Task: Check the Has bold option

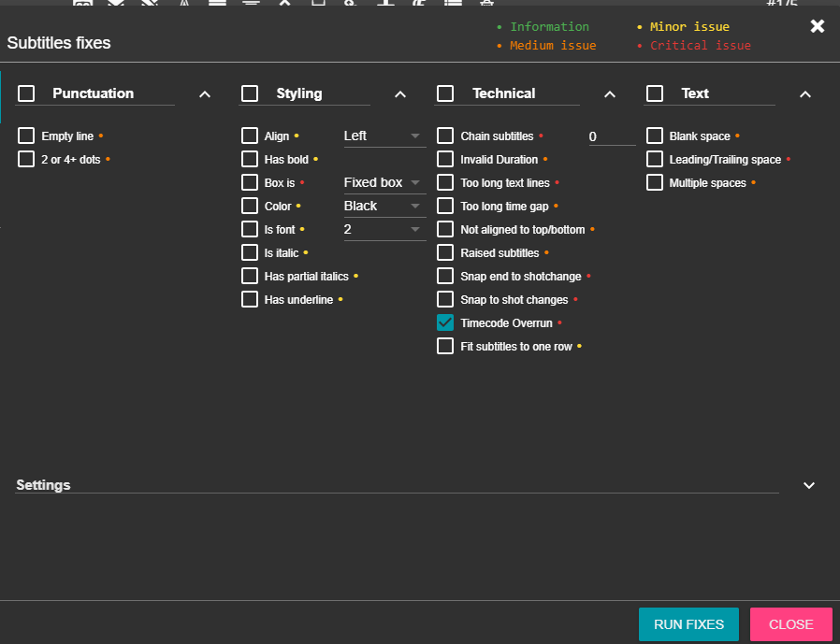Action: click(250, 160)
